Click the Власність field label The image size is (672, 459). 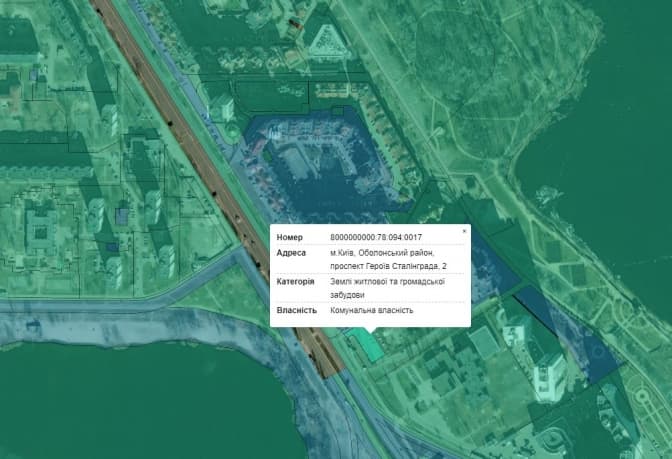(297, 310)
